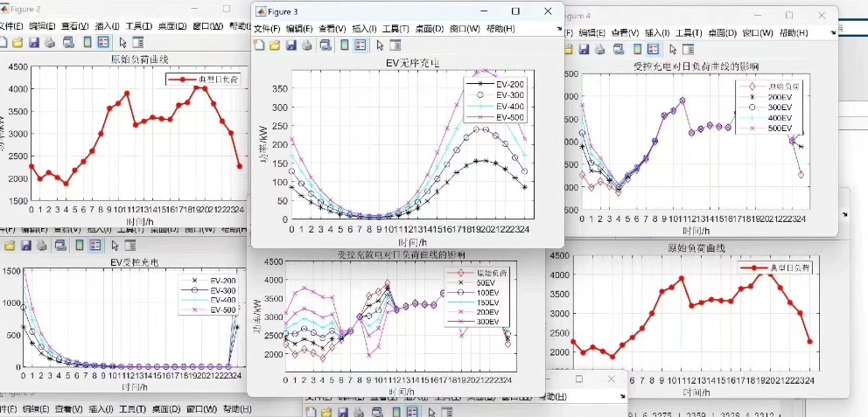
Task: Open 帮助(H) menu in Figure 4
Action: click(x=794, y=32)
